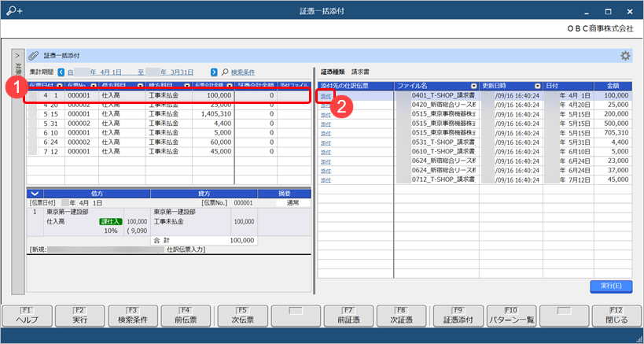Select journal row dated 7 12

coord(169,152)
